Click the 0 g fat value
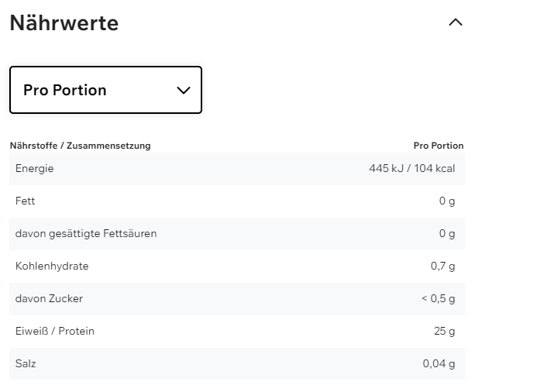 point(446,201)
